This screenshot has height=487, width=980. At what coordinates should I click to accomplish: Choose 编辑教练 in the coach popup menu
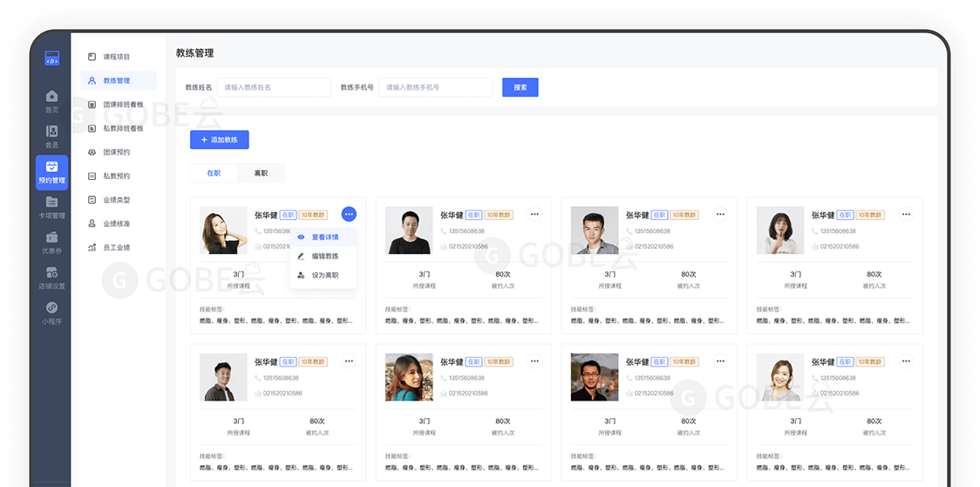(x=323, y=256)
